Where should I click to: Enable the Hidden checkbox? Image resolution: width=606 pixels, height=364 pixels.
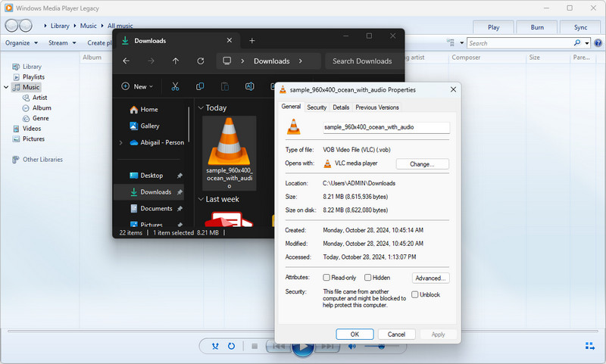[368, 278]
